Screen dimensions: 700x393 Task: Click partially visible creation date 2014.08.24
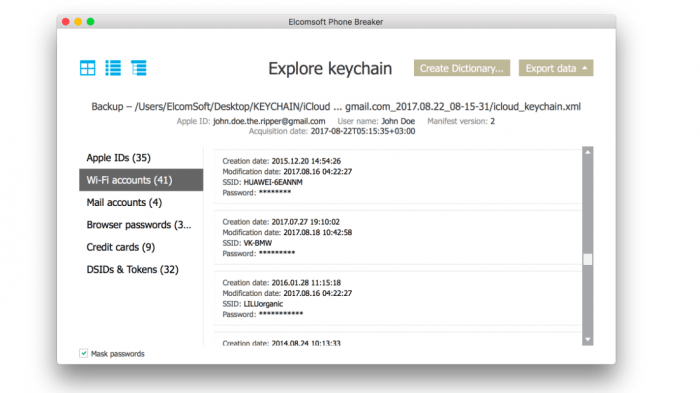[306, 343]
